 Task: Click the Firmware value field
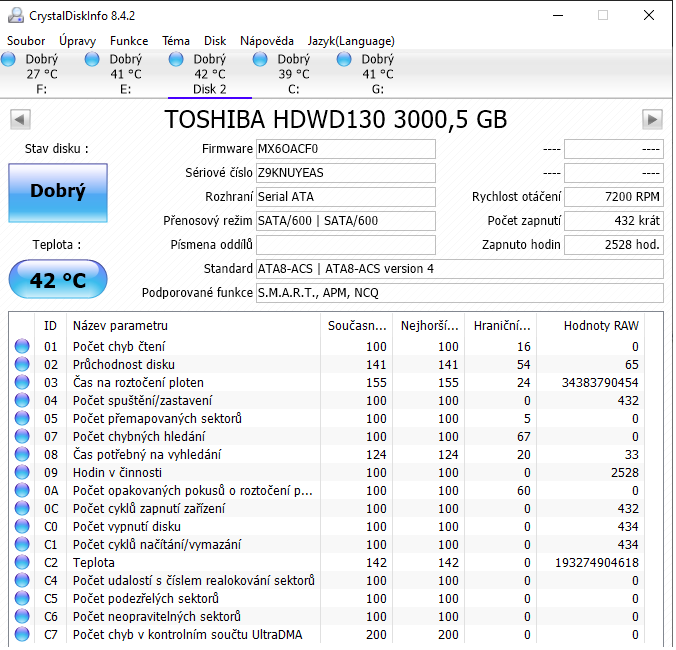pyautogui.click(x=346, y=149)
